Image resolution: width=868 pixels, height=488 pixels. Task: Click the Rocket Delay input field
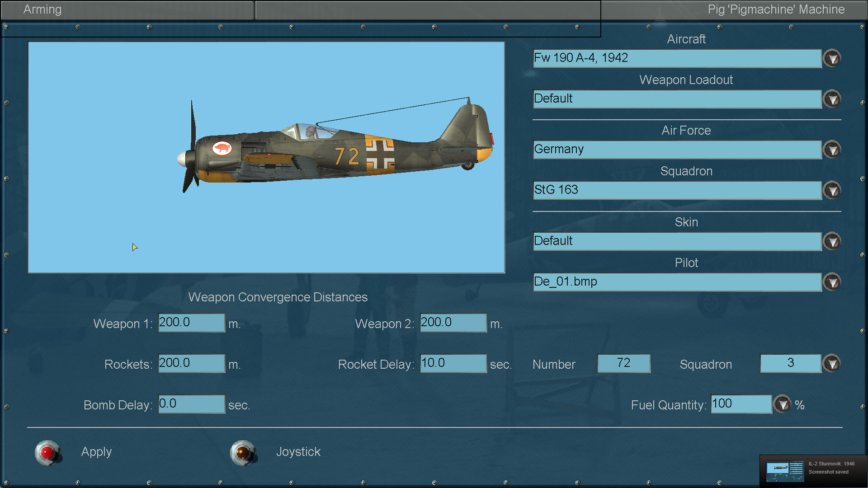click(453, 363)
